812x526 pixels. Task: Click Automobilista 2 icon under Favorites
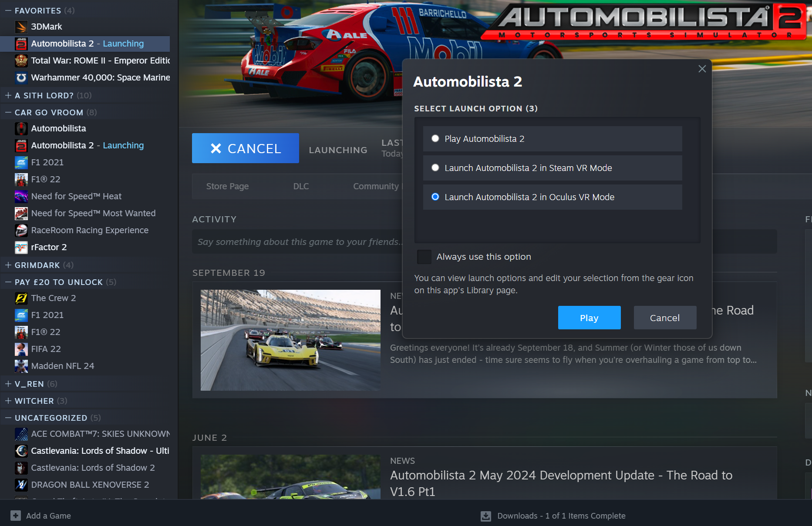pyautogui.click(x=21, y=44)
